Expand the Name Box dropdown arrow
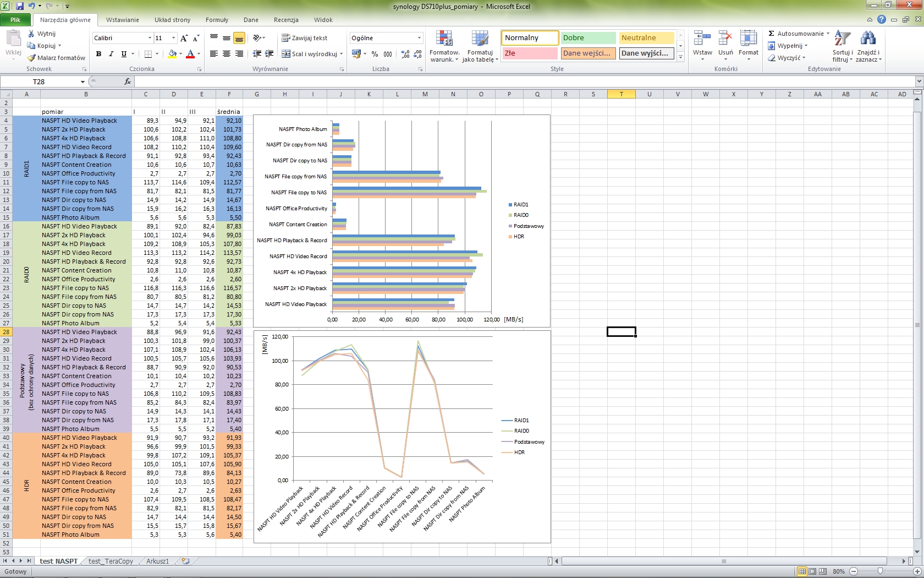This screenshot has height=578, width=924. click(x=82, y=81)
